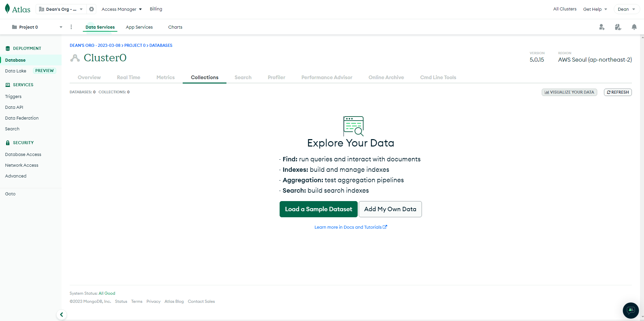Select Database in the sidebar

(31, 60)
